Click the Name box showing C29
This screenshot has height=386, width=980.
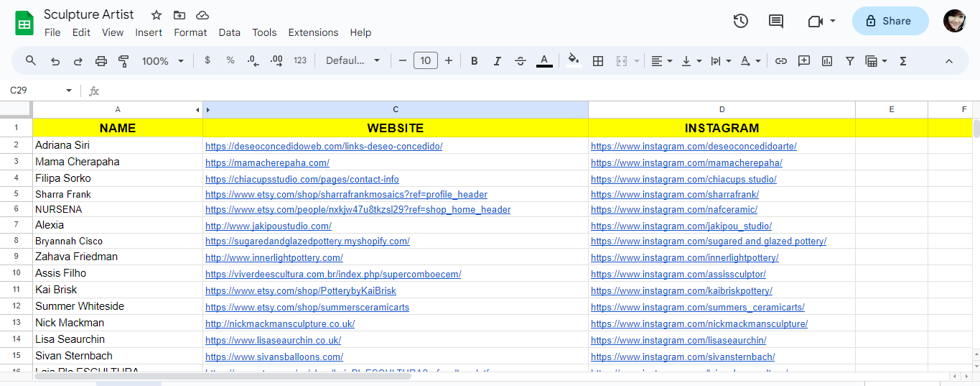click(x=34, y=91)
